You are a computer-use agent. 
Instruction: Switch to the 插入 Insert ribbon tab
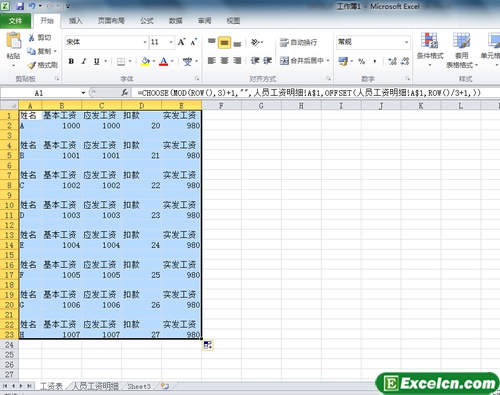75,21
